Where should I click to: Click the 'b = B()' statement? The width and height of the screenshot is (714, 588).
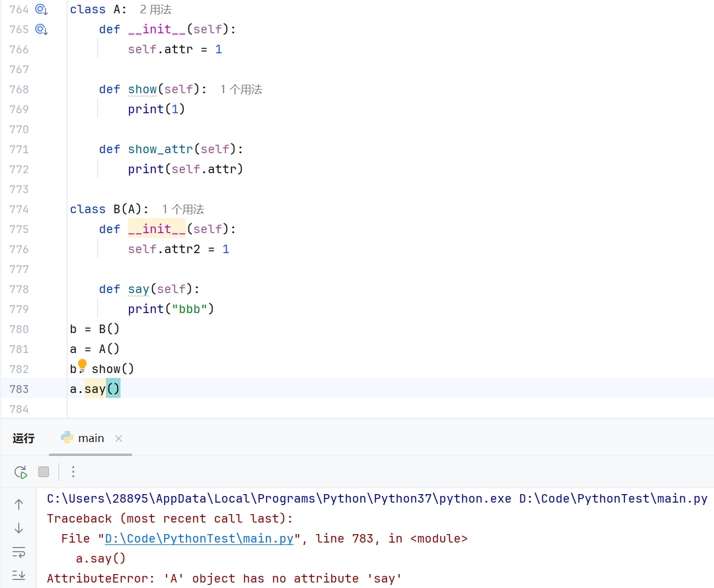point(94,329)
